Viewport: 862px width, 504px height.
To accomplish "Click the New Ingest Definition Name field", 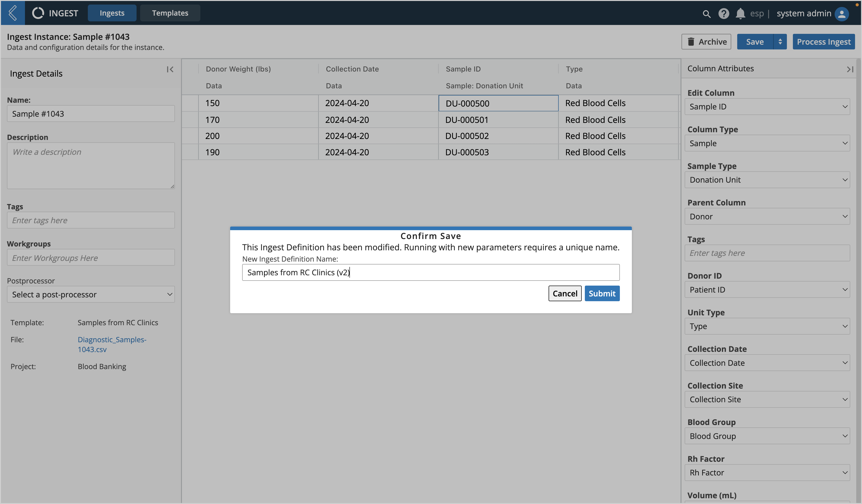I will (x=431, y=272).
